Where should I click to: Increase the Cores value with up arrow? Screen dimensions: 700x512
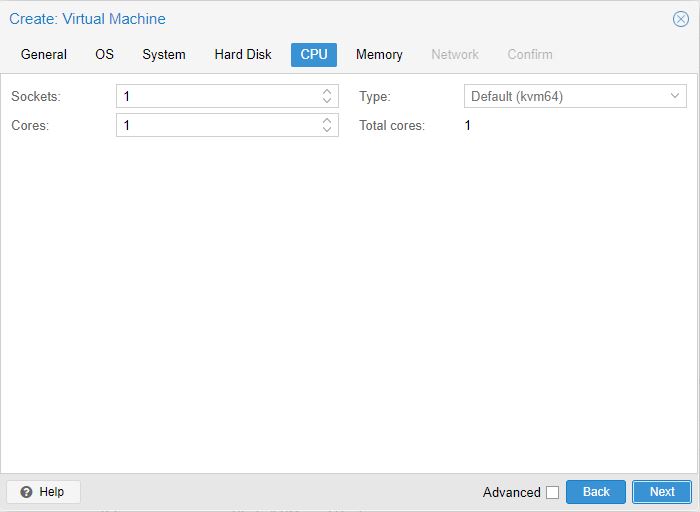[x=327, y=121]
